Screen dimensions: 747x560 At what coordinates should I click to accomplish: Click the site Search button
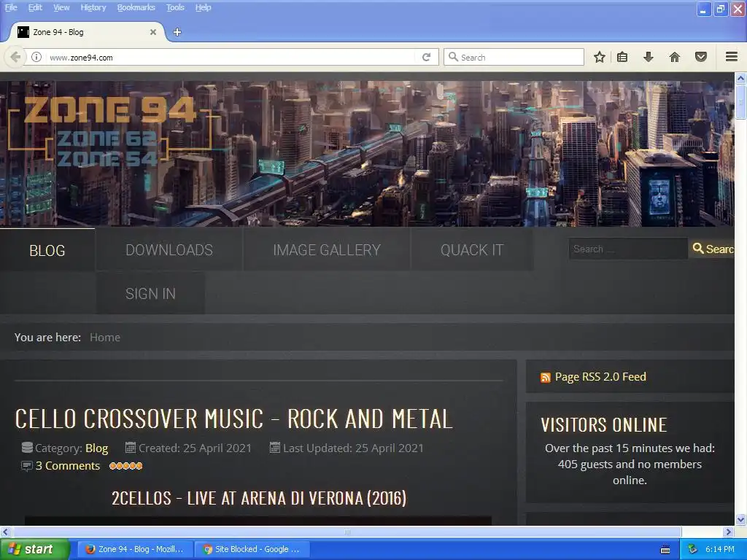point(713,249)
